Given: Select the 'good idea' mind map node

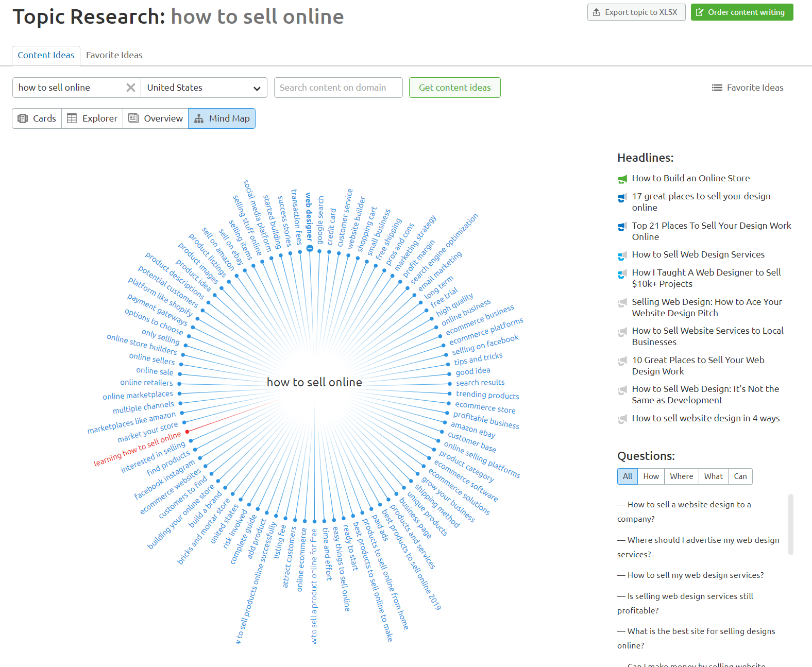Looking at the screenshot, I should tap(473, 371).
